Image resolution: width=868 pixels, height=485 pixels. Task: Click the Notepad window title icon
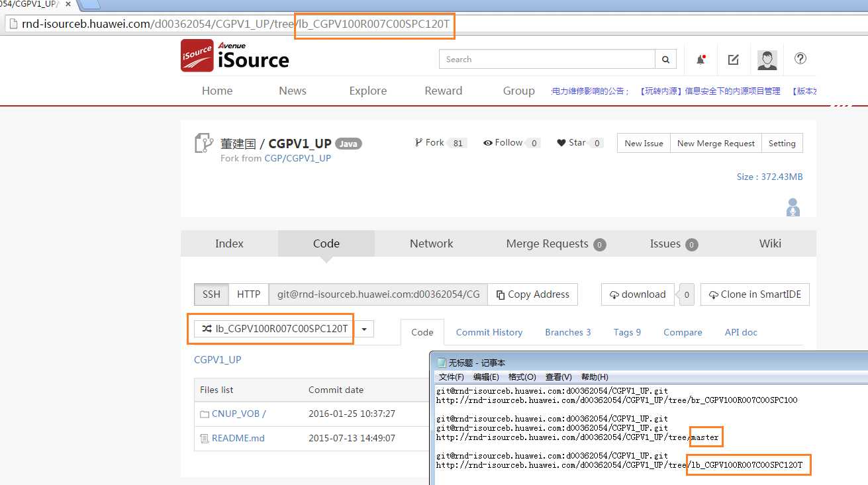(x=442, y=363)
